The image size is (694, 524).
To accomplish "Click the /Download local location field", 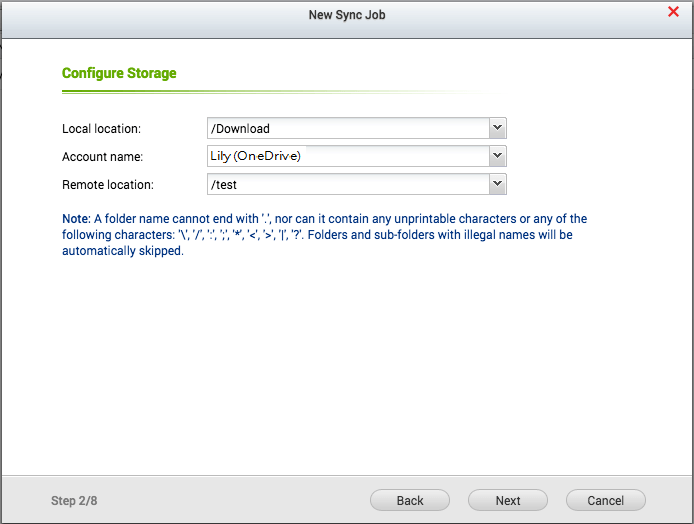I will coord(347,128).
